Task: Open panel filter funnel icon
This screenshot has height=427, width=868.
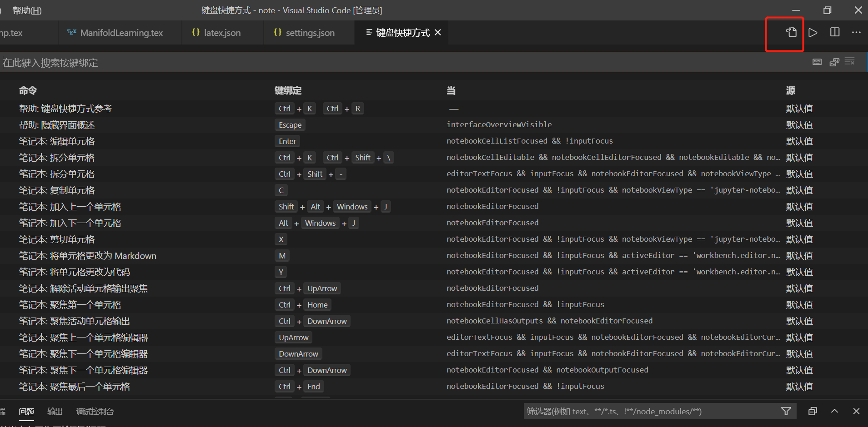Action: tap(786, 411)
